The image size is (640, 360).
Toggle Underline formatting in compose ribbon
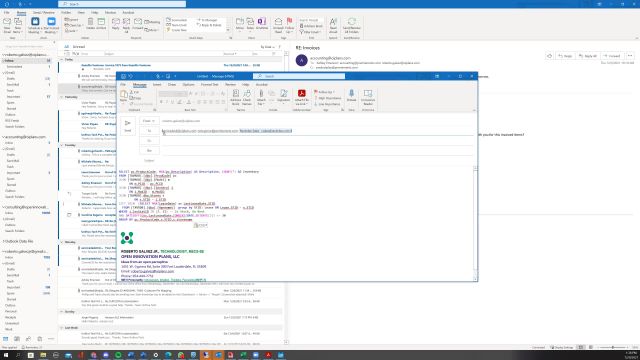point(172,102)
